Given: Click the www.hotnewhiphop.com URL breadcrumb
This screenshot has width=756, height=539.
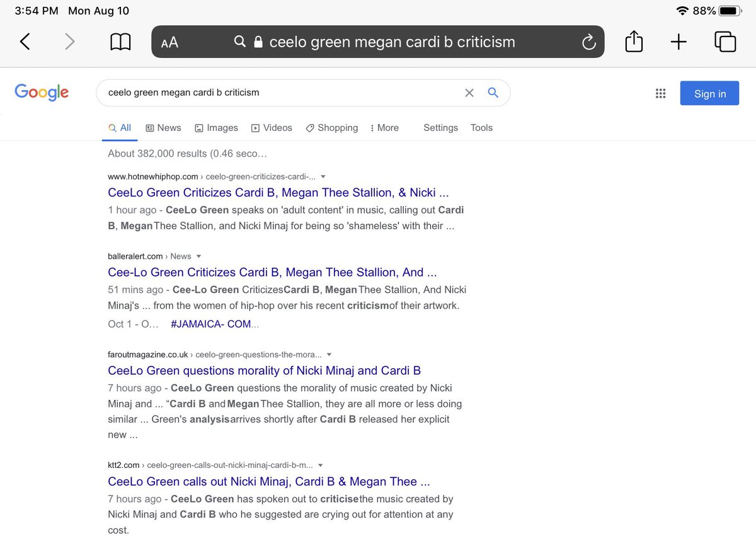Looking at the screenshot, I should [212, 177].
